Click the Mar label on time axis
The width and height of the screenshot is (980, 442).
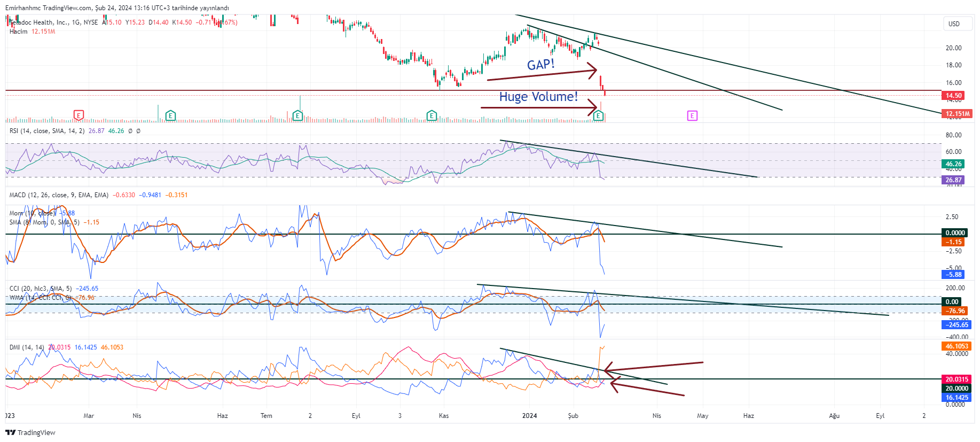tap(89, 416)
